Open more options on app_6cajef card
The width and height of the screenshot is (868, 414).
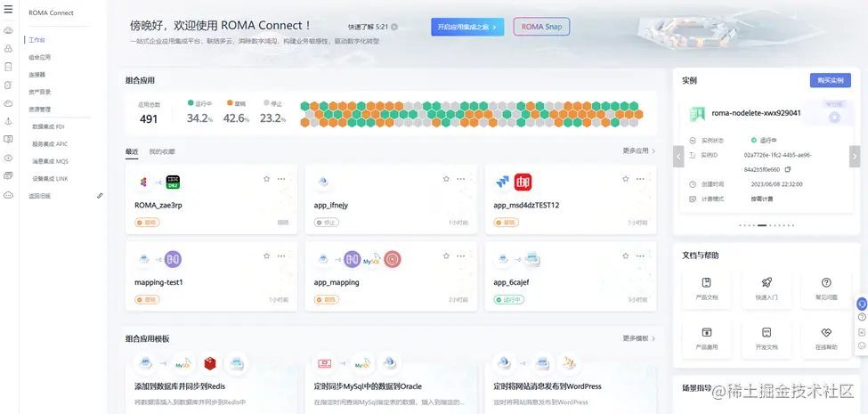tap(640, 256)
